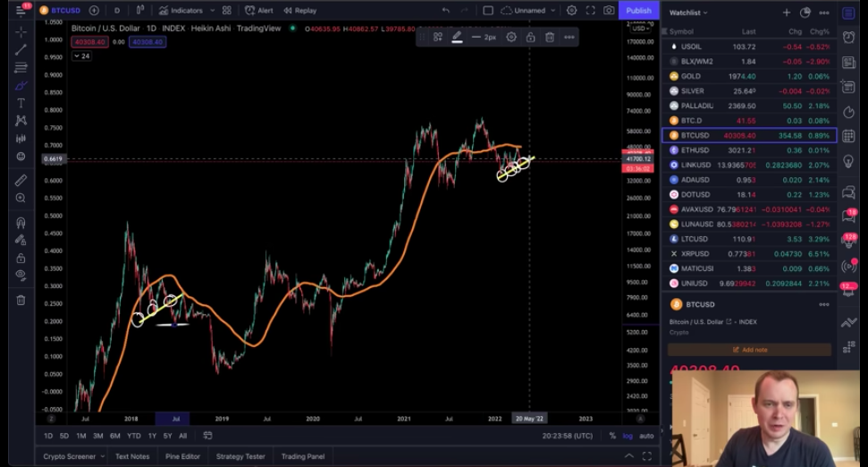Select the text annotation tool

(x=21, y=103)
